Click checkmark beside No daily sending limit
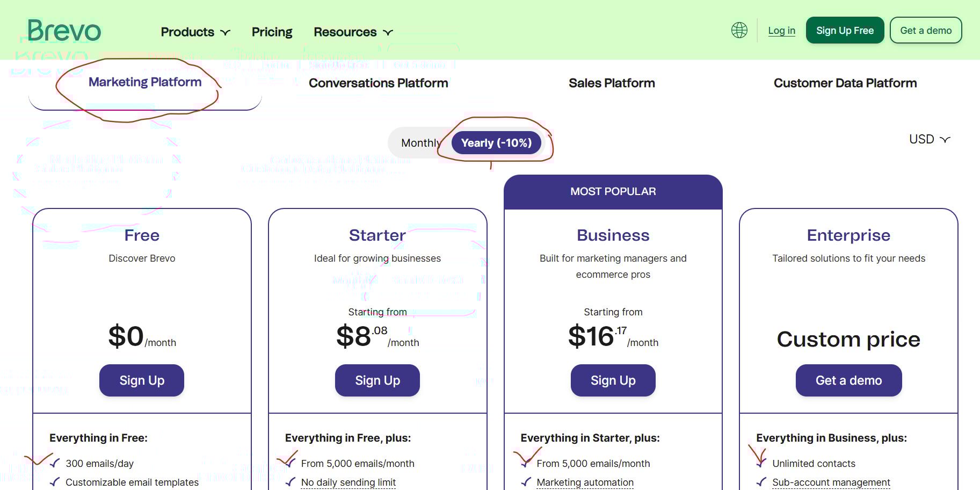The image size is (980, 490). [291, 482]
